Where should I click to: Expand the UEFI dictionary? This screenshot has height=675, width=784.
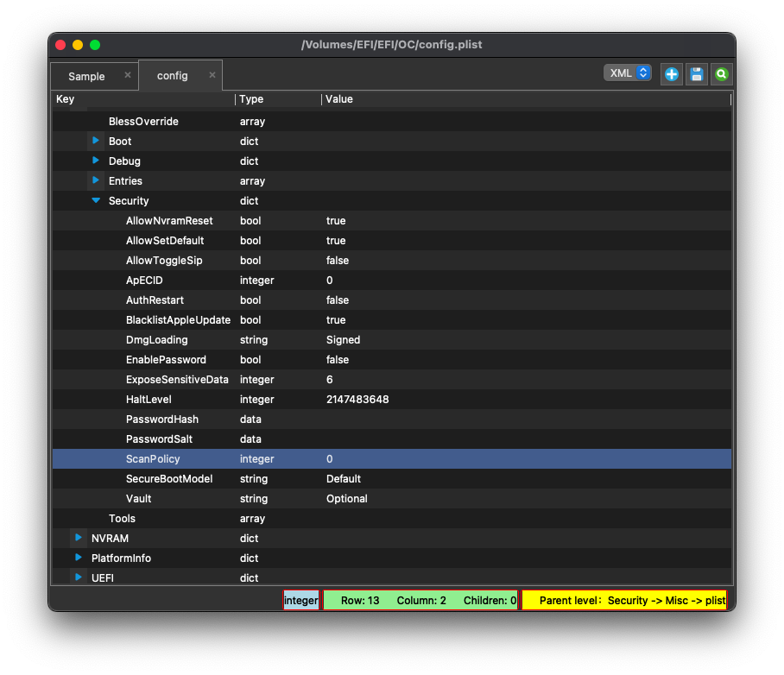pyautogui.click(x=78, y=577)
